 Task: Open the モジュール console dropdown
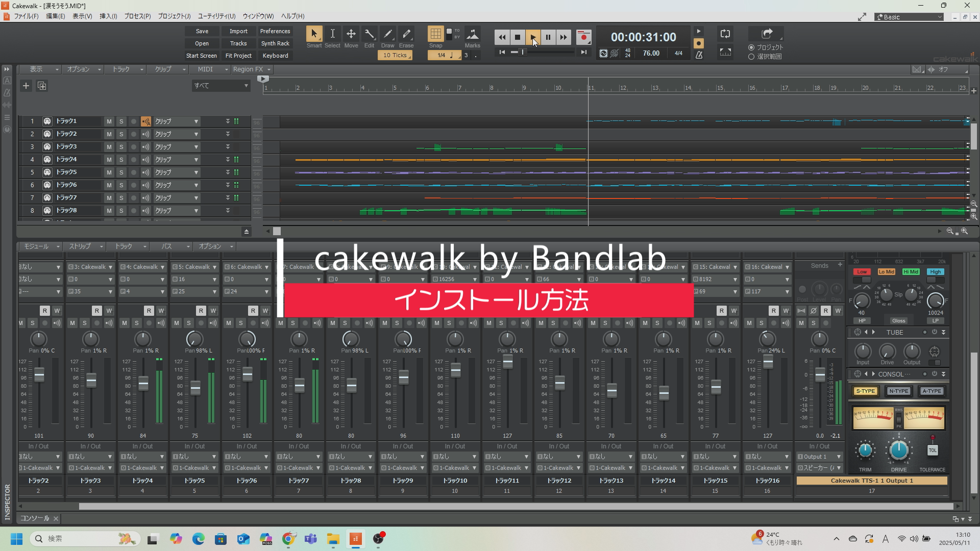(x=40, y=246)
